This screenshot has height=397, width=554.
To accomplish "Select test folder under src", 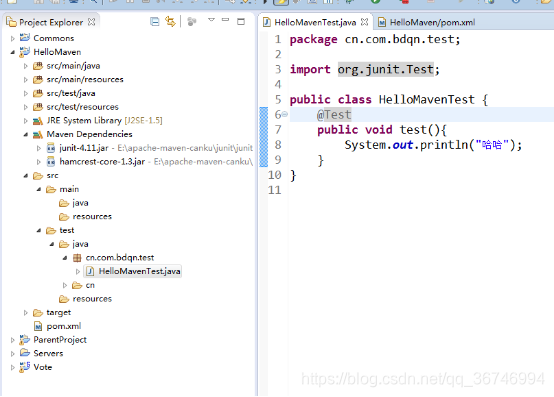I will [67, 230].
